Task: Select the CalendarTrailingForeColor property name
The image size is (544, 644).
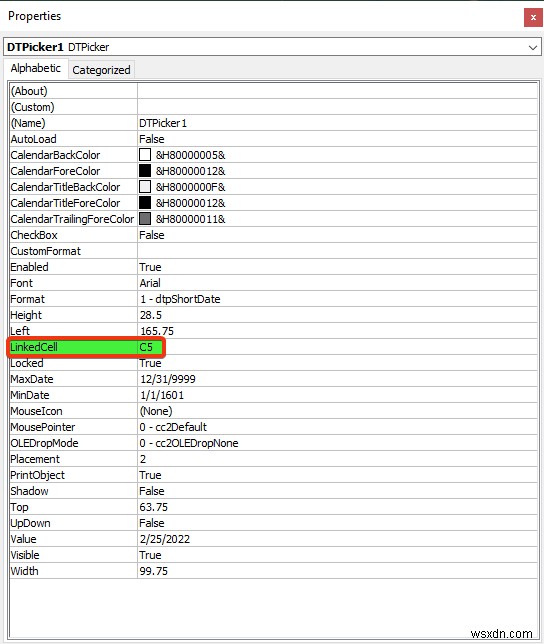Action: (72, 219)
